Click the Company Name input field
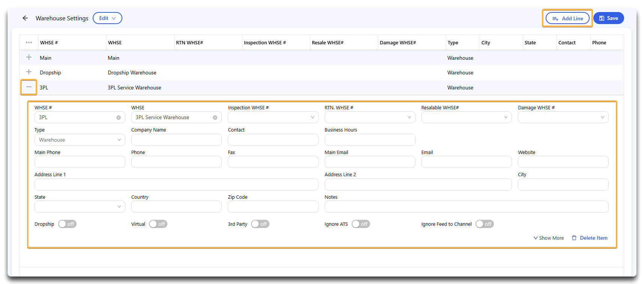Image resolution: width=644 pixels, height=284 pixels. [x=176, y=140]
